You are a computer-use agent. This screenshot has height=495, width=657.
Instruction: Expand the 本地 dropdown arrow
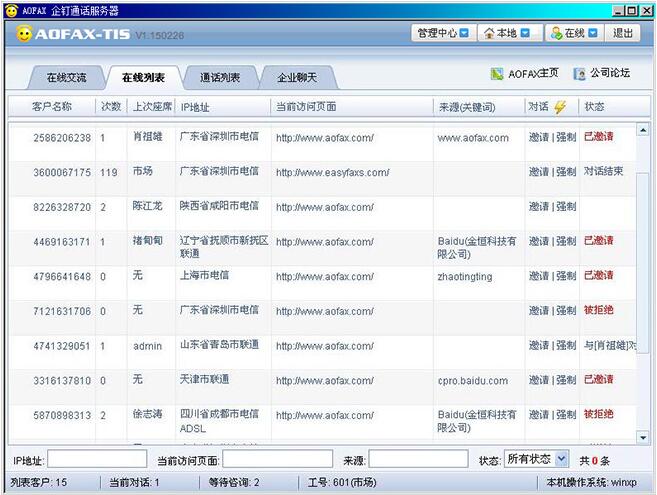(525, 33)
